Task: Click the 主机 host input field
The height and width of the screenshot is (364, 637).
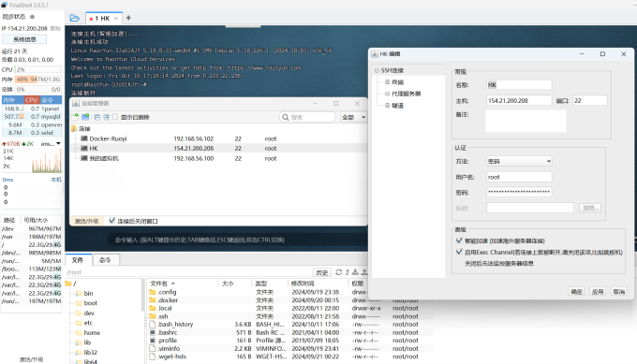Action: pos(519,101)
